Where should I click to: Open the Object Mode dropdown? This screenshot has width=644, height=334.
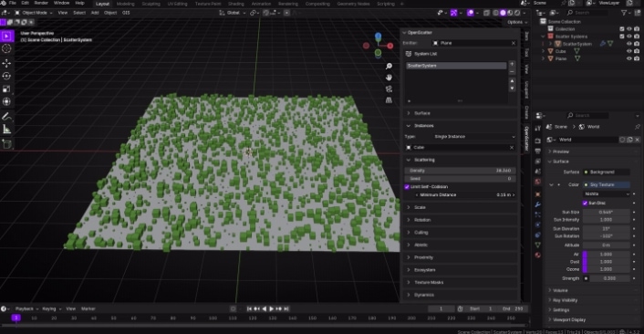34,13
